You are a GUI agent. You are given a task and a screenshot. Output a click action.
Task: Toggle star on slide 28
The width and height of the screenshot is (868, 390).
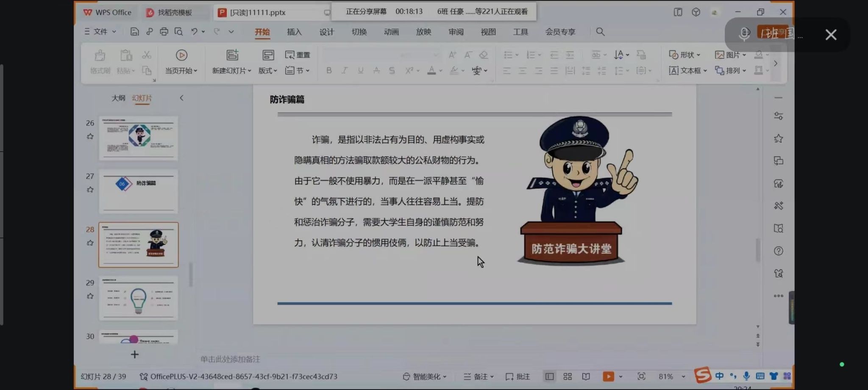point(90,243)
